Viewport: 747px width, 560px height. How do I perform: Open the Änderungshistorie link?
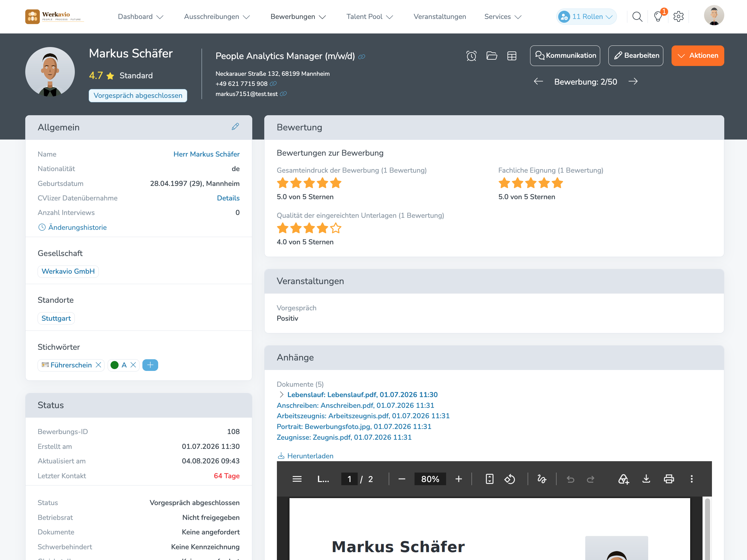(72, 227)
